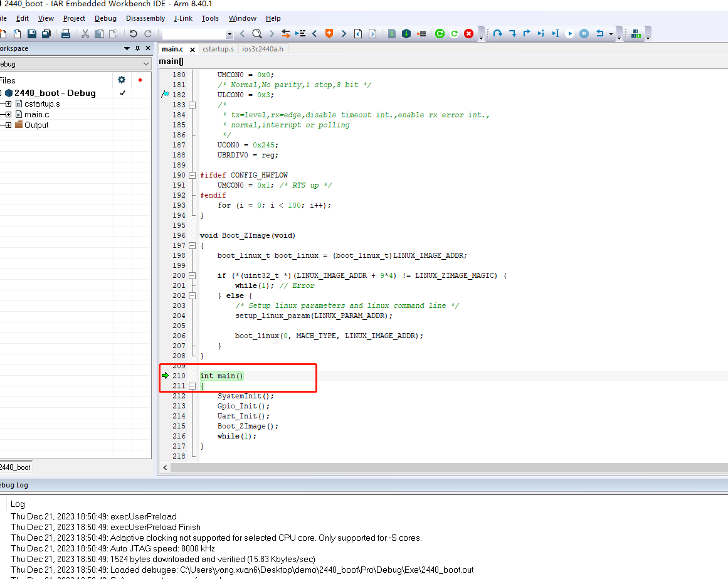The height and width of the screenshot is (579, 728).
Task: Switch to the cstartup.s tab
Action: pos(218,49)
